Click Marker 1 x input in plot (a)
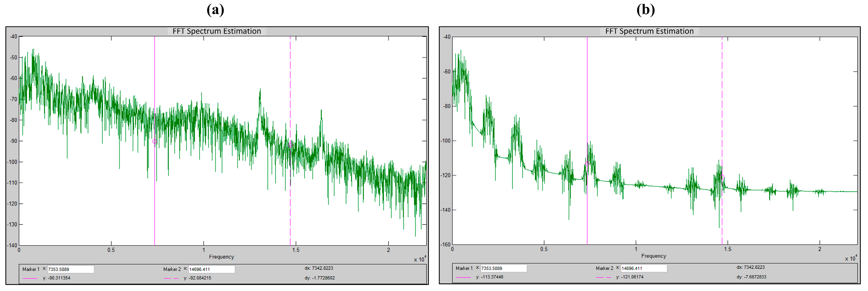The height and width of the screenshot is (291, 868). point(70,269)
